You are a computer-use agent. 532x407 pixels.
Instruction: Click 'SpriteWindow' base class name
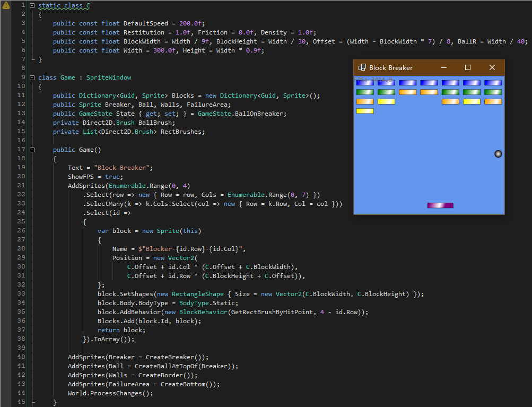click(x=109, y=77)
